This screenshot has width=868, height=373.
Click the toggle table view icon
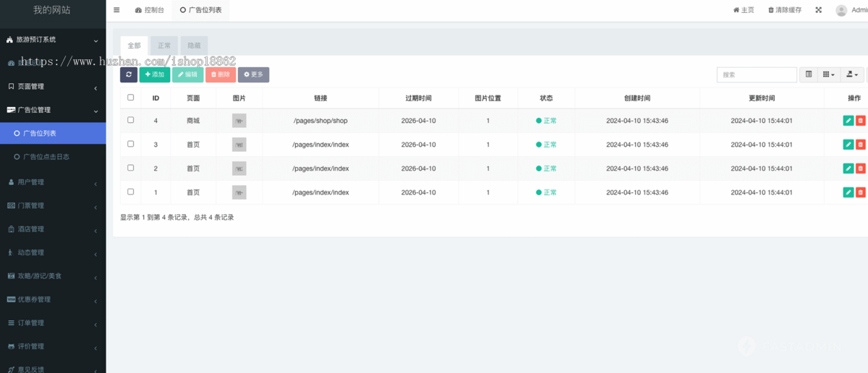809,74
